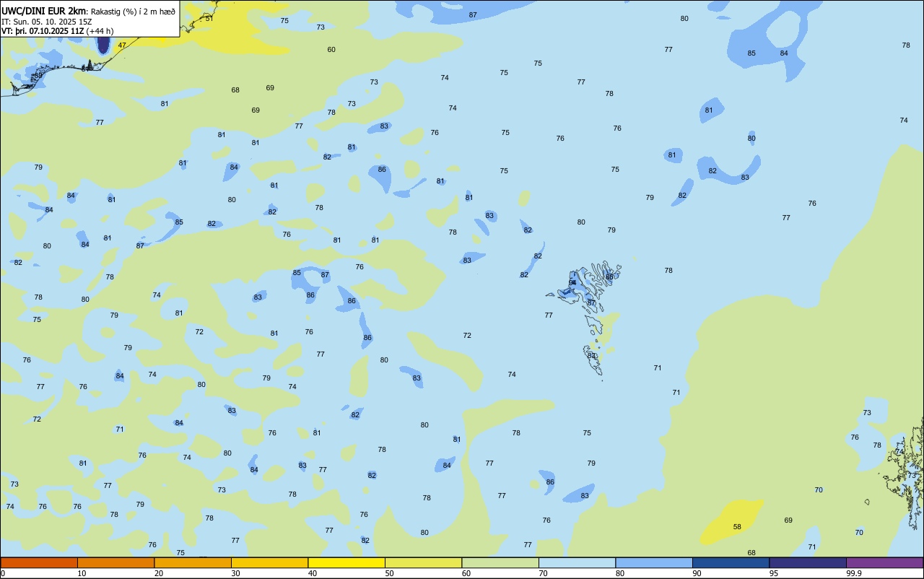Click the pale green 60–70 legend segment
924x579 pixels.
click(x=500, y=562)
